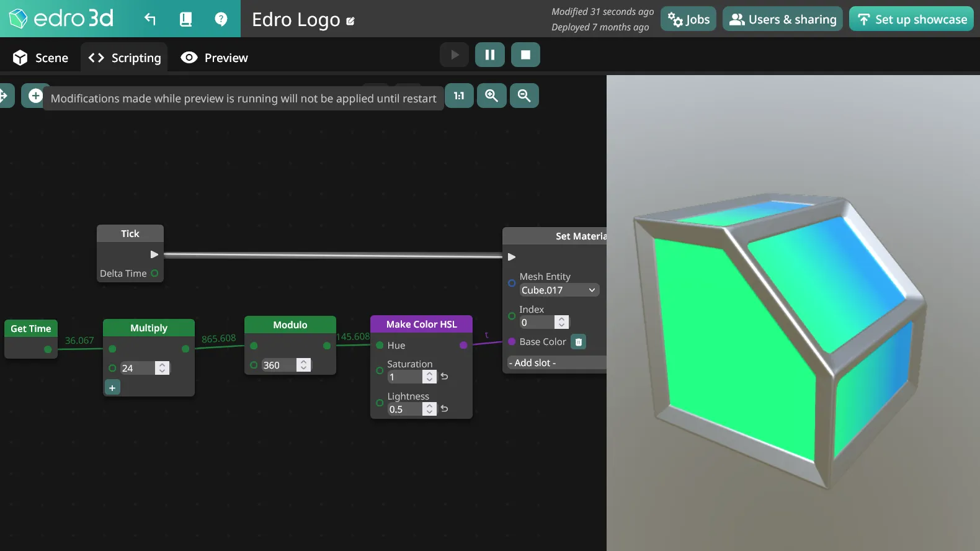Switch to the Preview tab

214,58
